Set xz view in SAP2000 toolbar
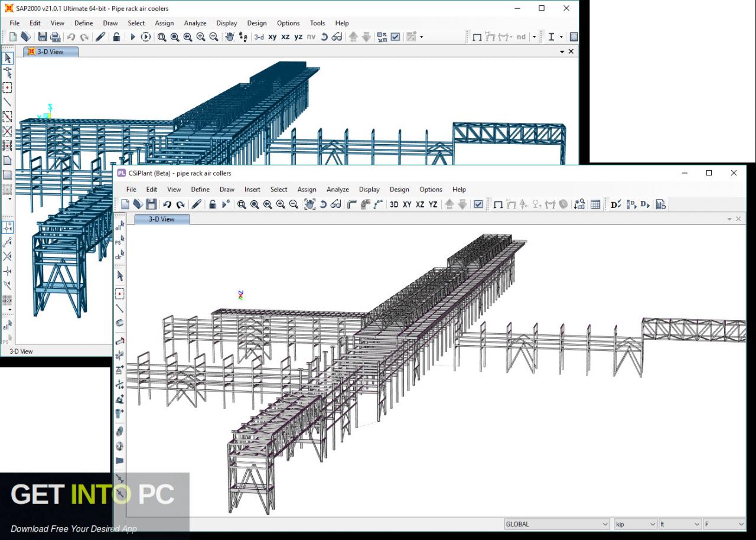 point(285,37)
